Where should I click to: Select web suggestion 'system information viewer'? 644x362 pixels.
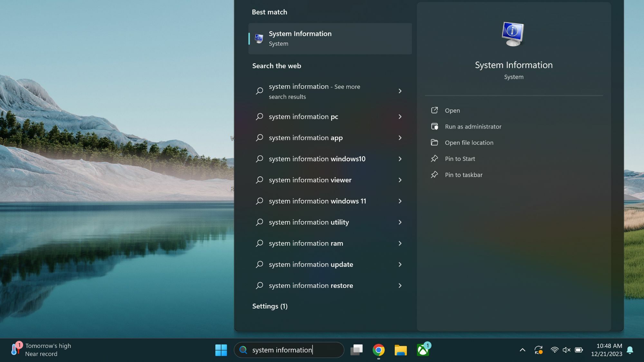tap(330, 180)
